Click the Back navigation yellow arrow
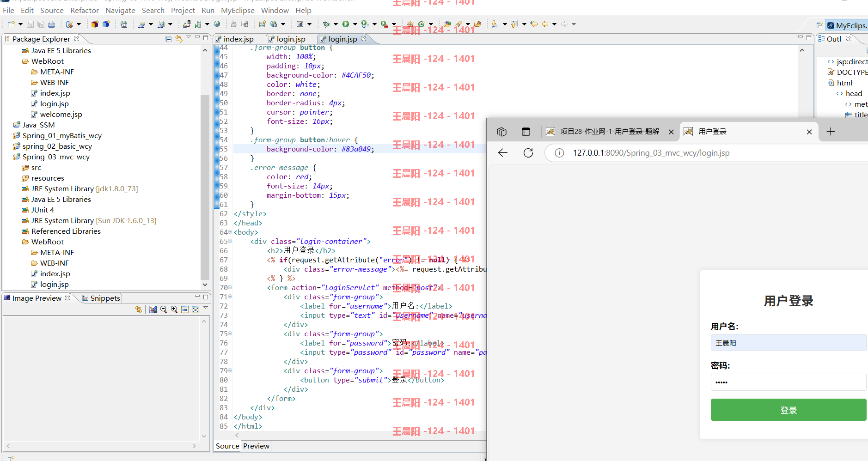868x461 pixels. pyautogui.click(x=545, y=24)
